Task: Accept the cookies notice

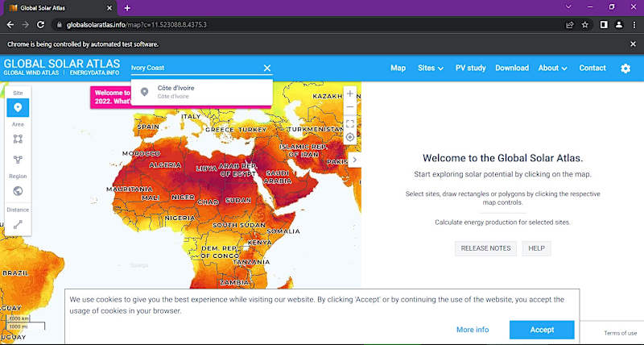Action: point(542,330)
